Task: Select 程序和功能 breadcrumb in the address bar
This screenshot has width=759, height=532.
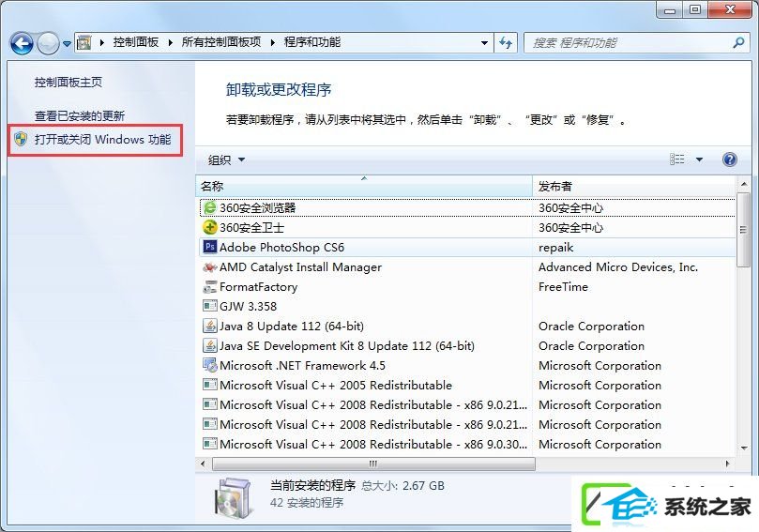Action: click(312, 42)
